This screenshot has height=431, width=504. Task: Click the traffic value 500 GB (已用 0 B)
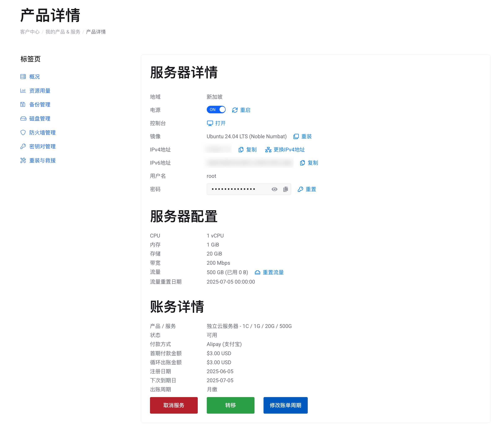click(x=227, y=272)
